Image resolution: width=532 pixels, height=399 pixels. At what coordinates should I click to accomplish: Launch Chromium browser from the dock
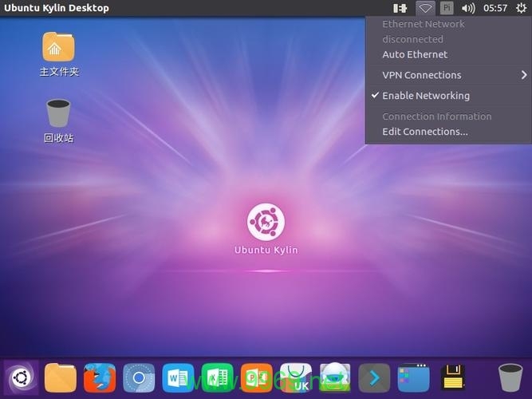tap(139, 377)
